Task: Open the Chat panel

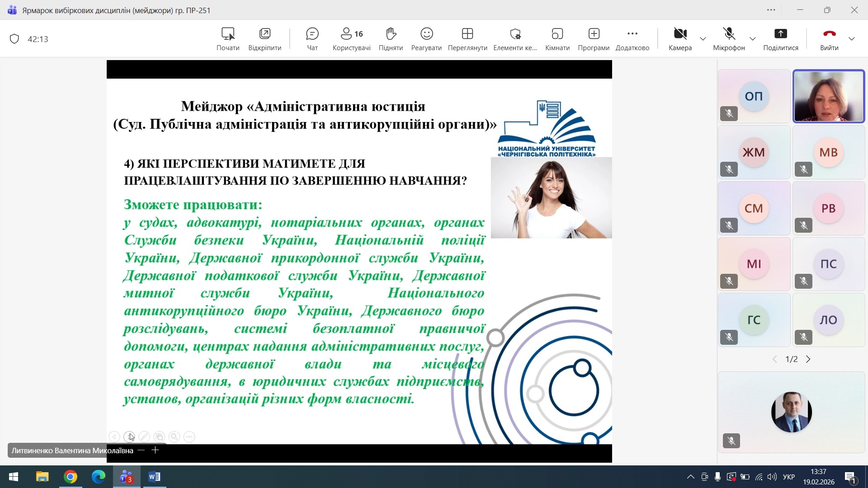Action: pyautogui.click(x=312, y=38)
